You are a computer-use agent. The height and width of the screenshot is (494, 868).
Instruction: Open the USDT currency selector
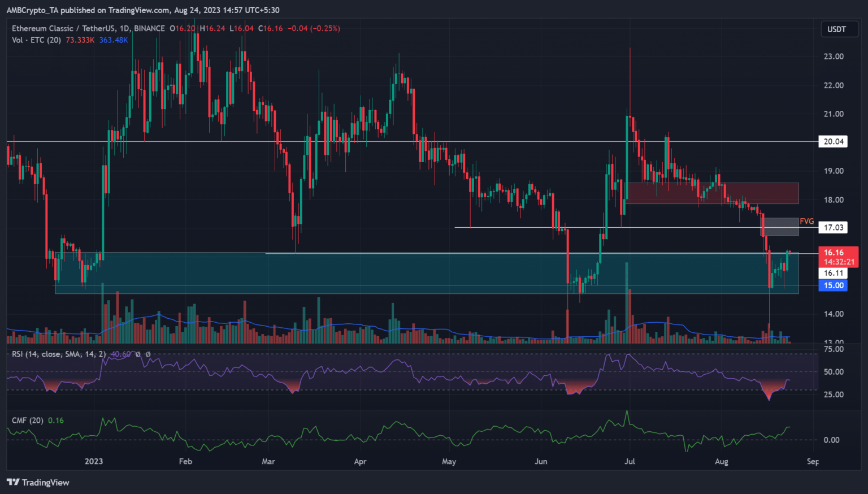click(836, 29)
